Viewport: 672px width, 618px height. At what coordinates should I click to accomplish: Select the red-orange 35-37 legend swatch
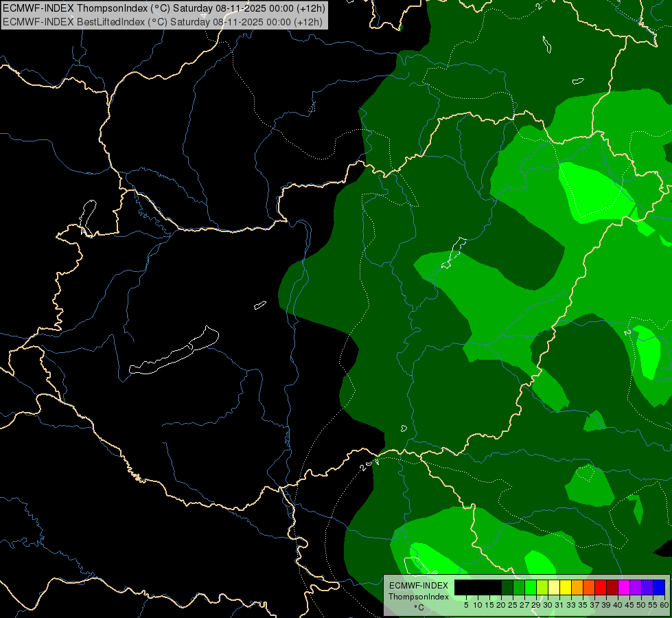(589, 587)
